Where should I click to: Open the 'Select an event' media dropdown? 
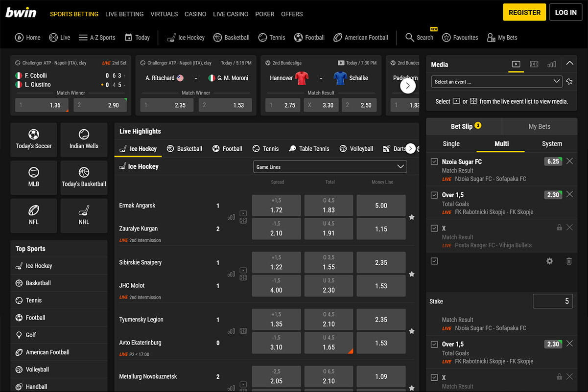496,82
